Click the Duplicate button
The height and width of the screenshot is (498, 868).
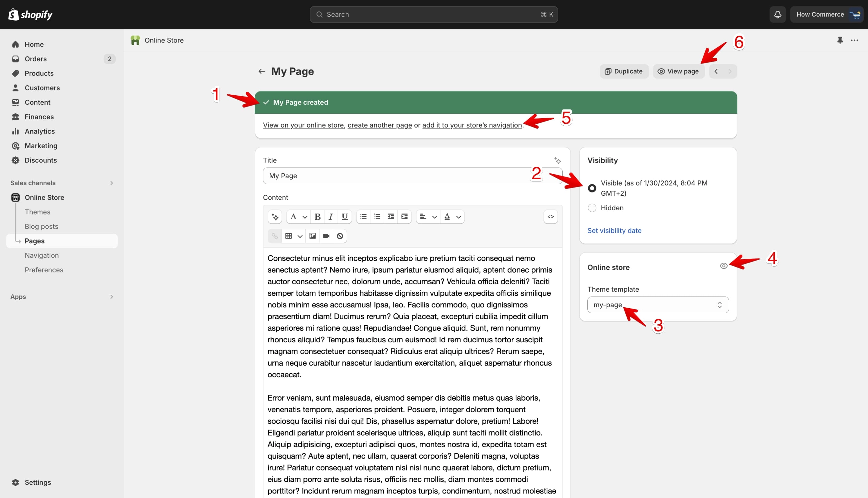[x=624, y=71]
